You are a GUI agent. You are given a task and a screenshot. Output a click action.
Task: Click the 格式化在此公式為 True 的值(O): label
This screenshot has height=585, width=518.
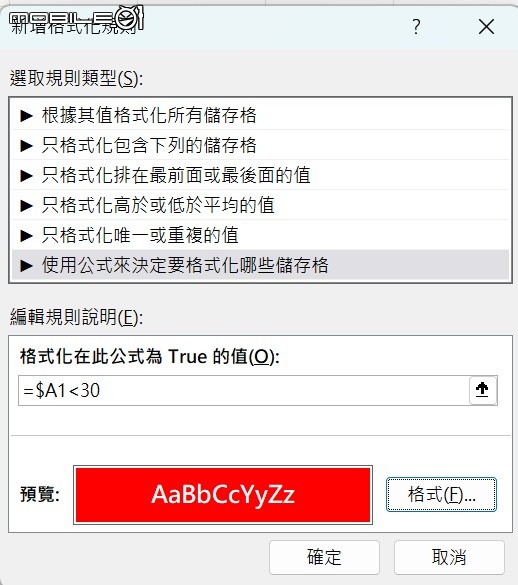(150, 356)
